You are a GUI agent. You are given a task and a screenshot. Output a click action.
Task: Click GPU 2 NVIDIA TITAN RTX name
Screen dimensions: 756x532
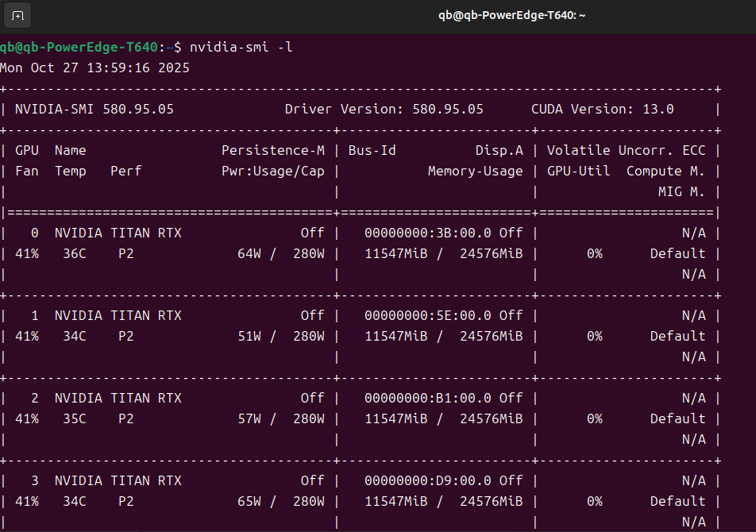[x=118, y=399]
